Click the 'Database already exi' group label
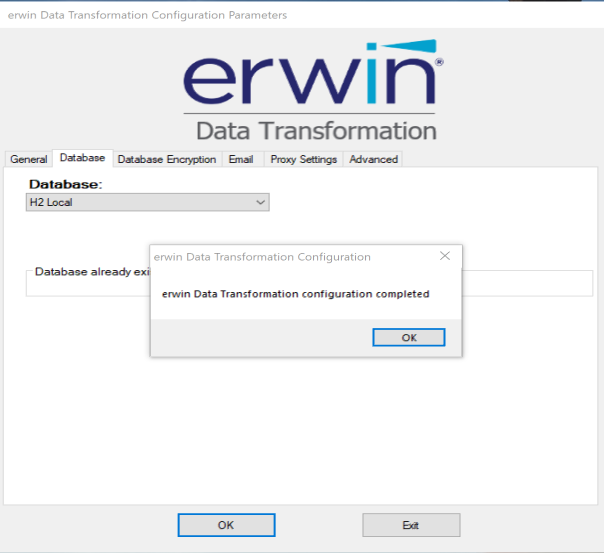This screenshot has width=604, height=553. [92, 271]
